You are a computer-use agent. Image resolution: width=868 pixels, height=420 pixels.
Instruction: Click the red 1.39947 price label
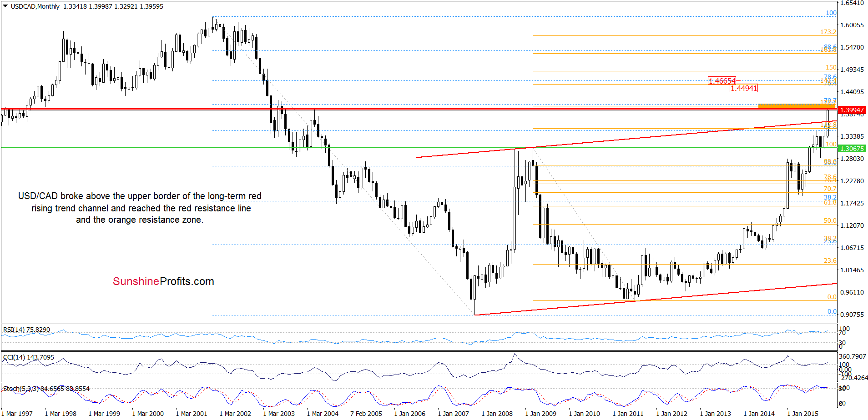click(852, 110)
